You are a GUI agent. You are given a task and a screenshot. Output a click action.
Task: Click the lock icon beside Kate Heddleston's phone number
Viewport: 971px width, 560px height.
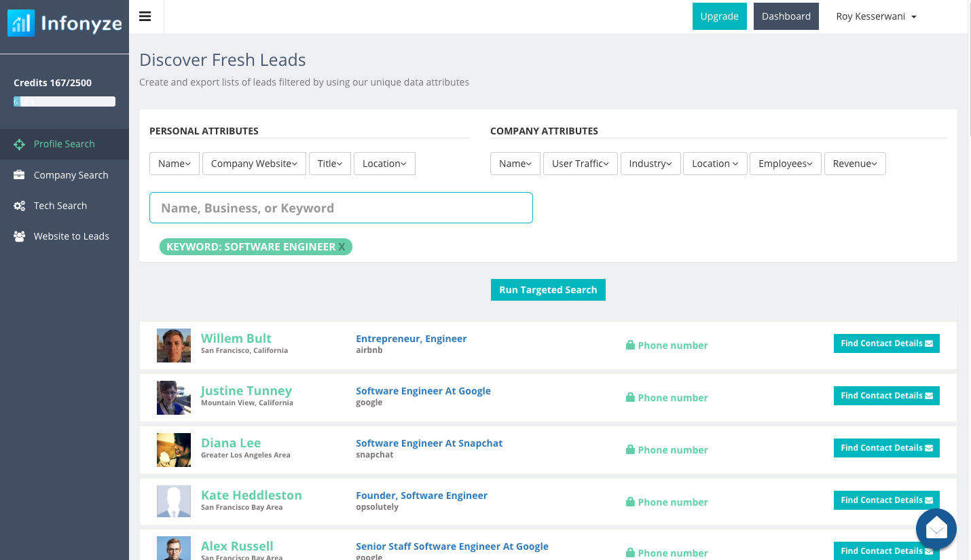(630, 502)
